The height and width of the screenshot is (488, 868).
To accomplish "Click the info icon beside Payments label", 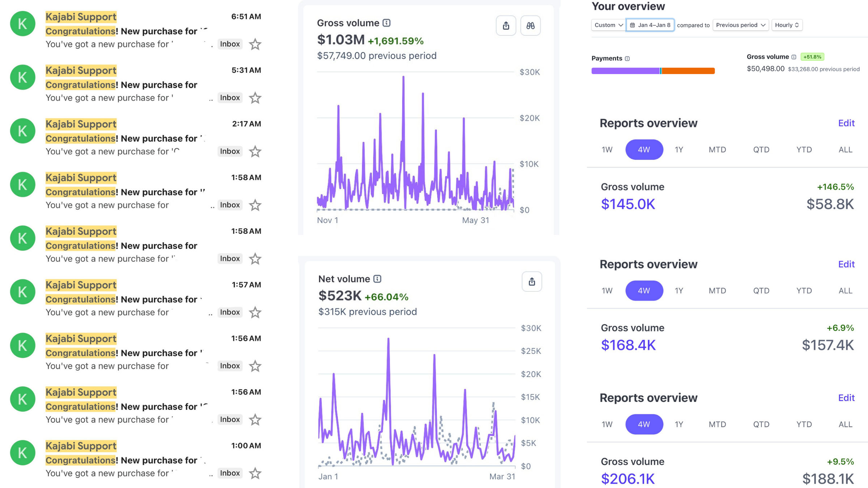I will coord(627,59).
